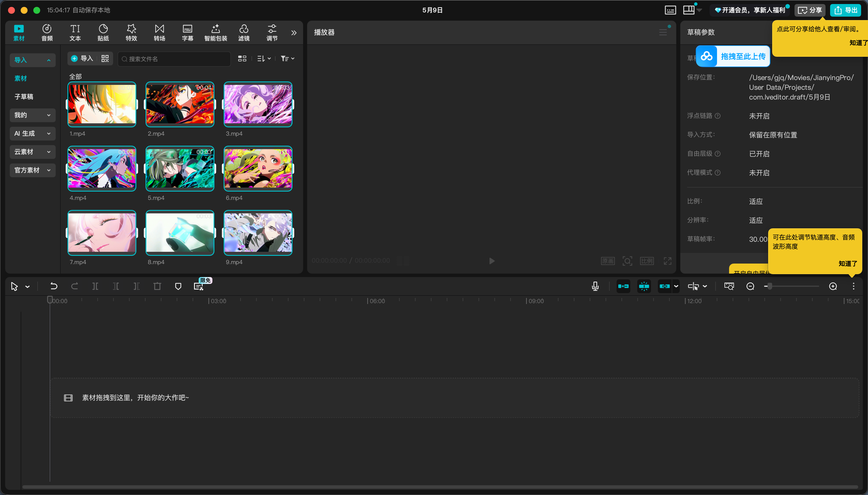This screenshot has width=868, height=495.
Task: Open the selection tool mode dropdown
Action: pos(28,287)
